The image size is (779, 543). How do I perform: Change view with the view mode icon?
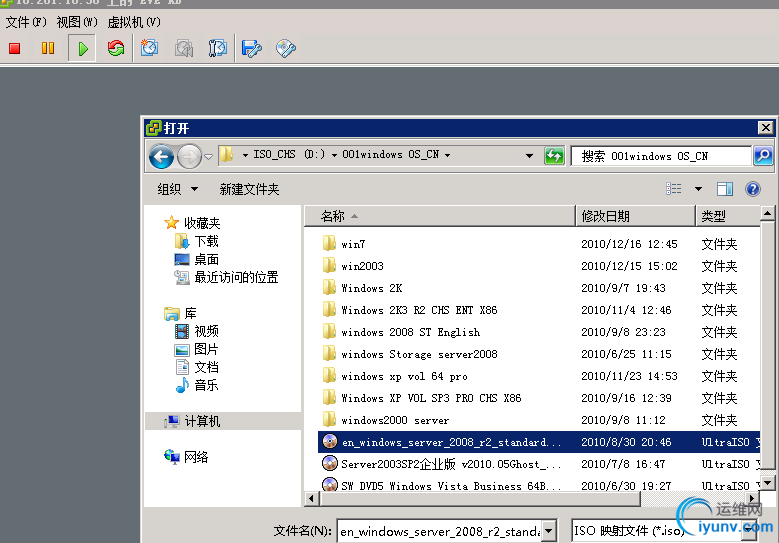tap(674, 189)
